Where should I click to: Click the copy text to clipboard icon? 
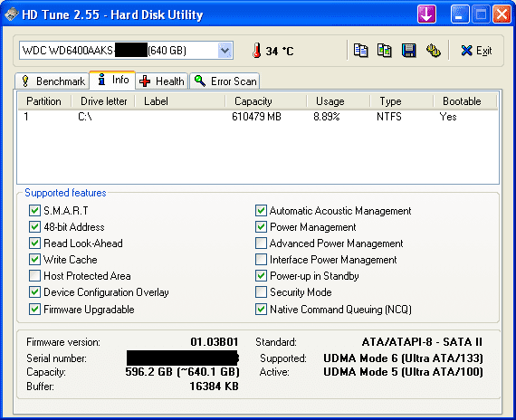click(360, 51)
